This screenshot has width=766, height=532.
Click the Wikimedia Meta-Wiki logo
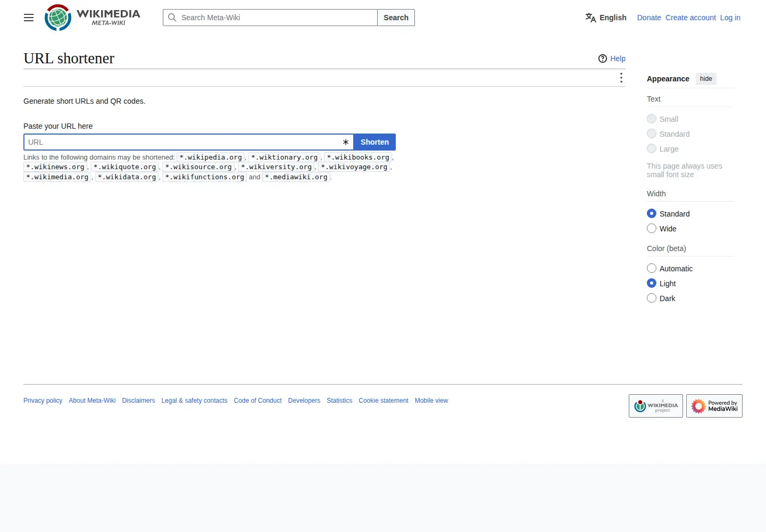(93, 18)
